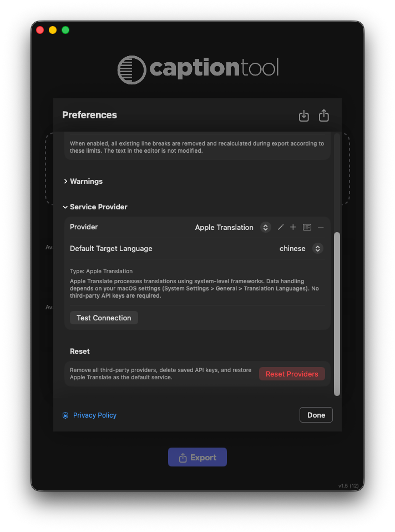The image size is (395, 532).
Task: Collapse the Service Provider section
Action: coord(65,207)
